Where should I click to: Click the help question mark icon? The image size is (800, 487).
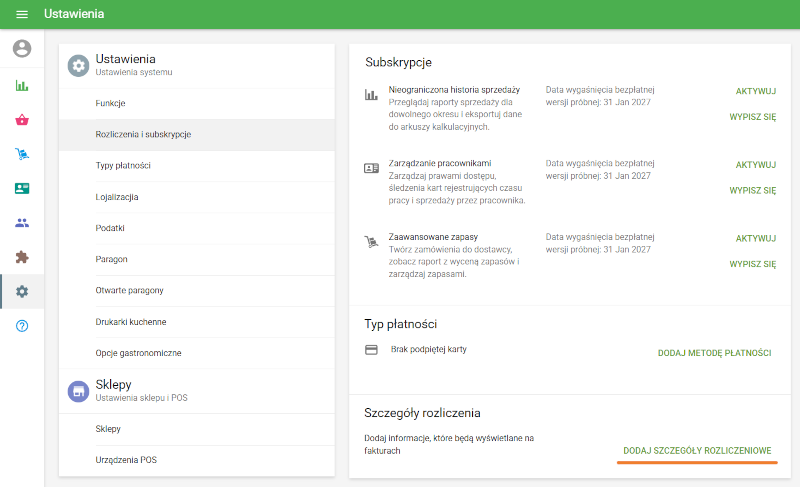click(22, 326)
